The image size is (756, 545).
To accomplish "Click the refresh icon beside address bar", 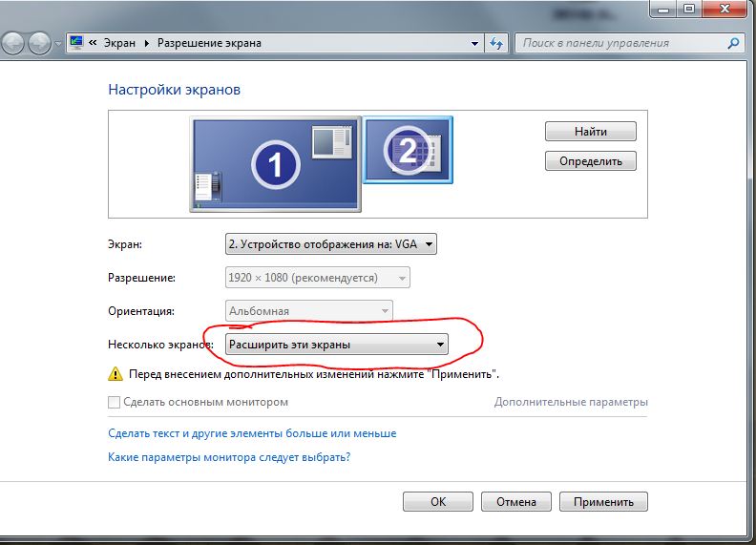I will (x=497, y=43).
